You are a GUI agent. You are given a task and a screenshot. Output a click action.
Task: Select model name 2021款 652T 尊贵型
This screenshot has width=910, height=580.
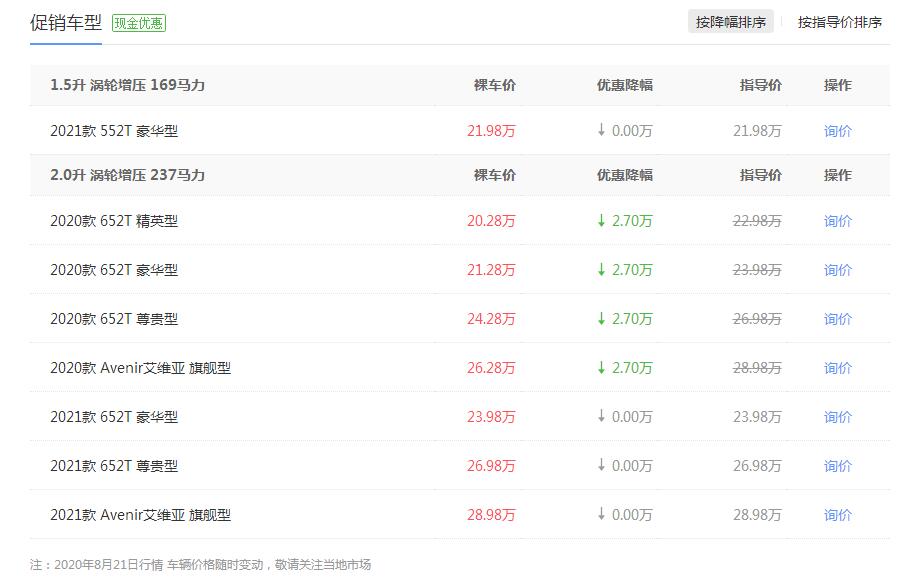pos(114,466)
